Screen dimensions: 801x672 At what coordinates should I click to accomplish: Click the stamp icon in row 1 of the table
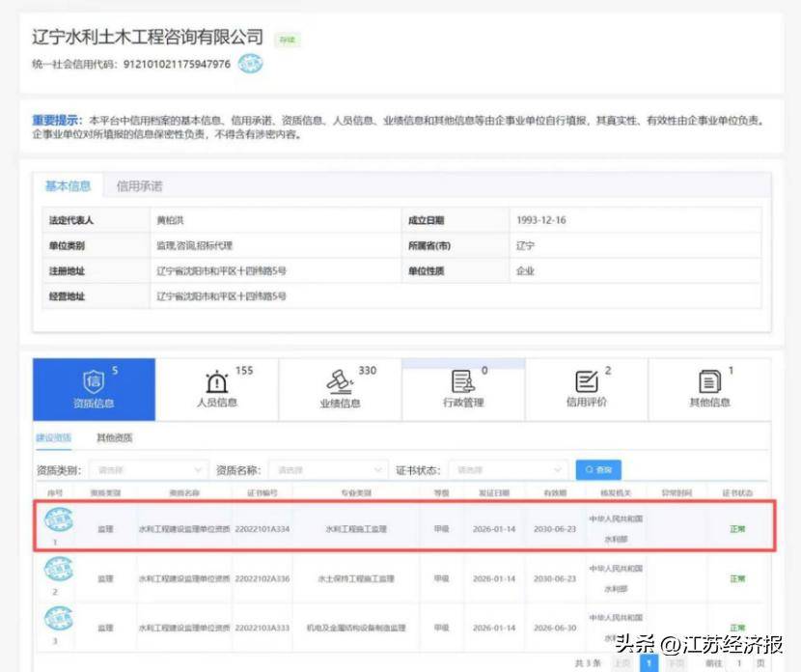coord(59,520)
